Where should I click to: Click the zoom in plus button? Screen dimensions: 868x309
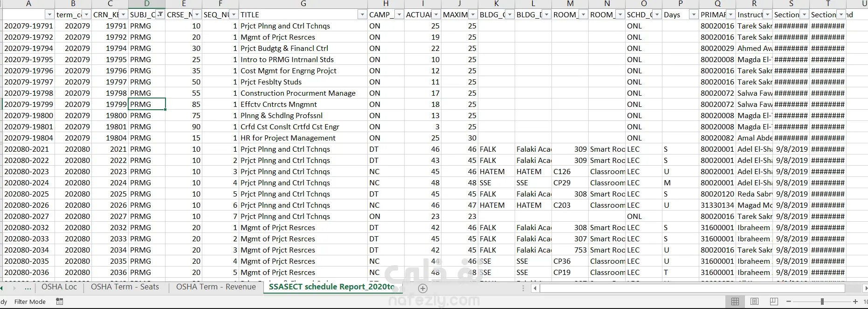(x=855, y=302)
